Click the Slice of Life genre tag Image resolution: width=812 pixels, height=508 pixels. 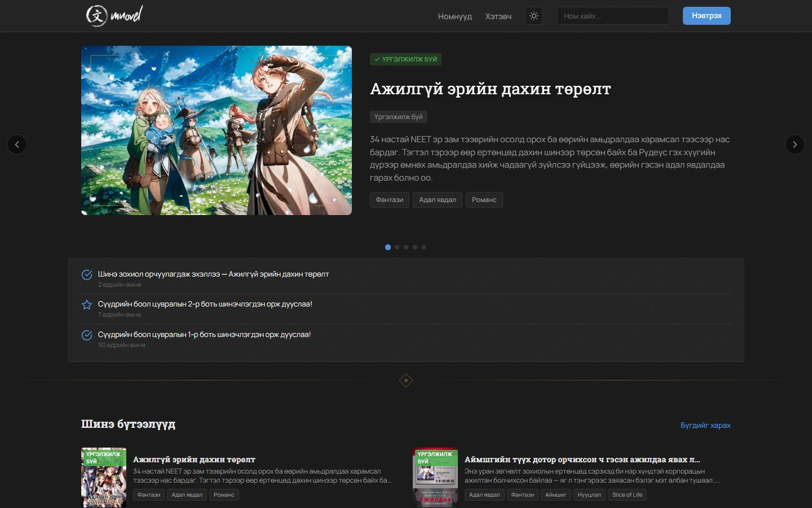(x=627, y=495)
